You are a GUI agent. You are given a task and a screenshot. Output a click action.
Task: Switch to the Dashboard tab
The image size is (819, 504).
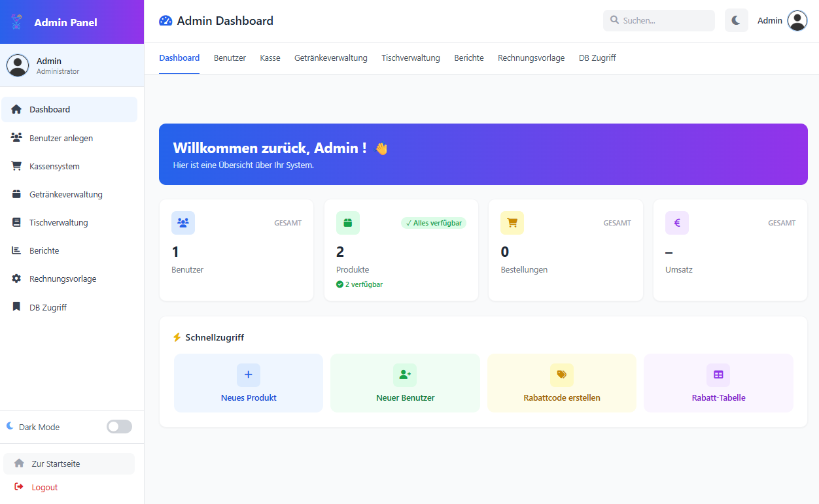pos(179,58)
